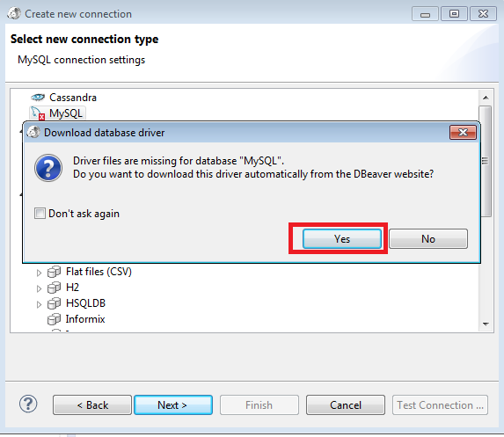Expand the H2 tree node
This screenshot has height=437, width=504.
pos(39,288)
